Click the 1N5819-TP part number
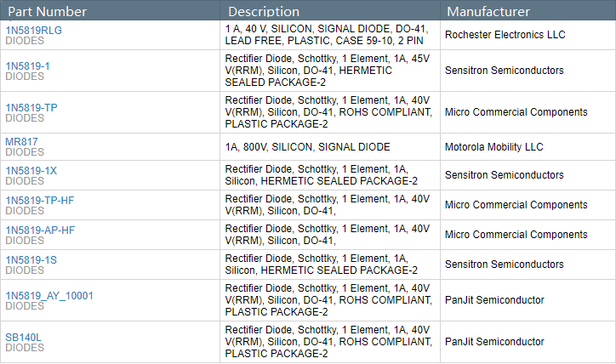The height and width of the screenshot is (364, 616). click(31, 107)
